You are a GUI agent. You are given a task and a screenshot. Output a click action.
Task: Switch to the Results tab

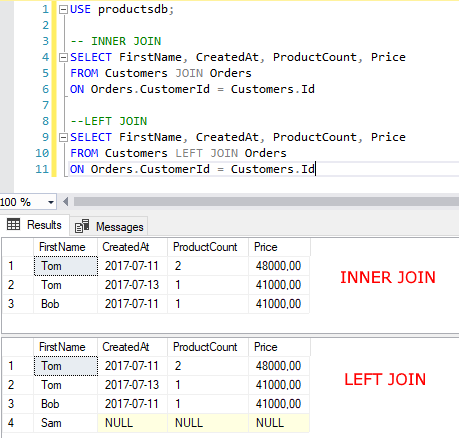click(x=35, y=225)
